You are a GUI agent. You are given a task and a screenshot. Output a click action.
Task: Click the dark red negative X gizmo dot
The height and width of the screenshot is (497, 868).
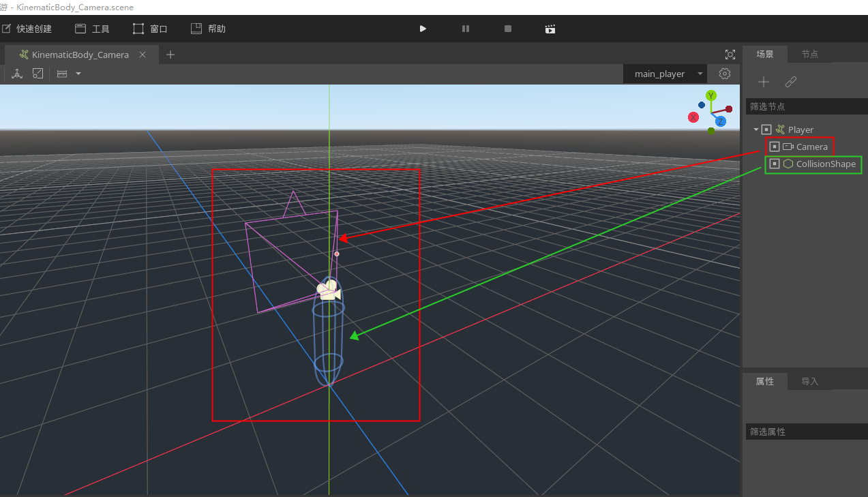(x=729, y=109)
